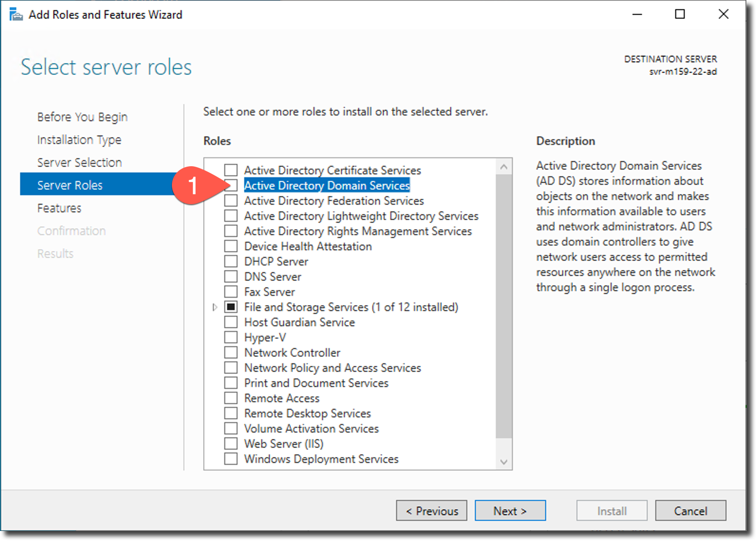Viewport: 756px width, 549px height.
Task: Click the roles list scroll up arrow
Action: tap(504, 167)
